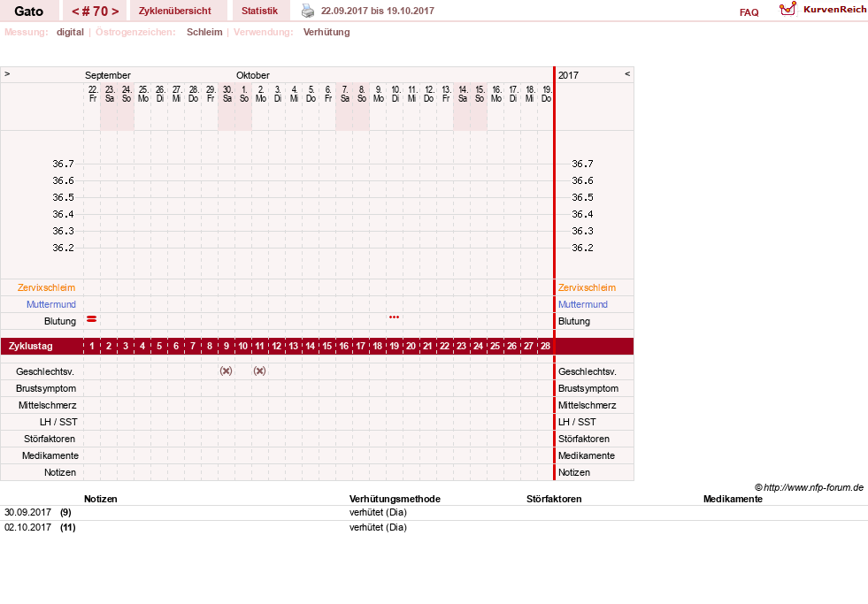Click the left LH / SST row label
Screen dimensions: 868x604
point(58,422)
